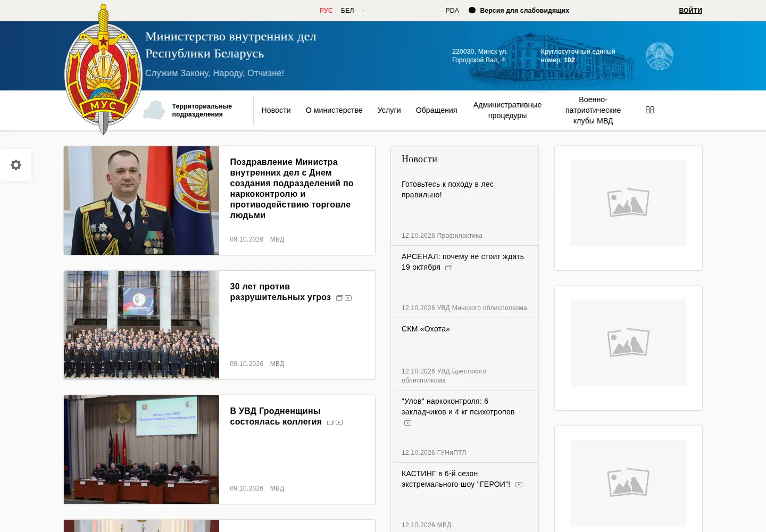This screenshot has width=766, height=532.
Task: Click the ВОЙТИ login link
Action: coord(690,11)
